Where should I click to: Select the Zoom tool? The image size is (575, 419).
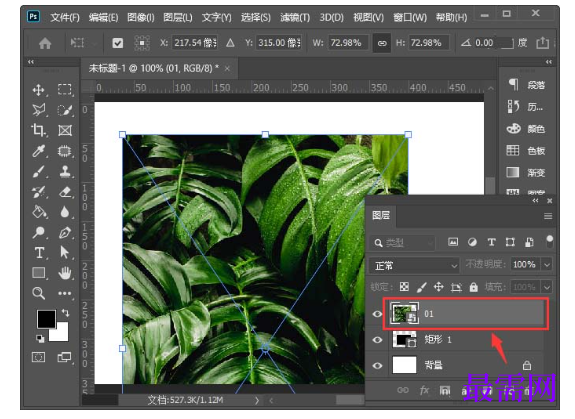[39, 293]
